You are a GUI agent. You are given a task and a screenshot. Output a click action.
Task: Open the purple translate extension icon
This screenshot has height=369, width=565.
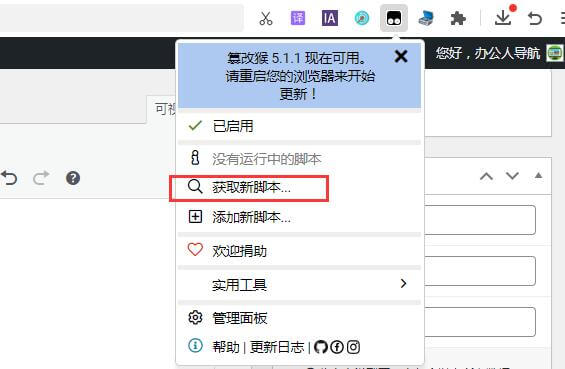[x=298, y=18]
